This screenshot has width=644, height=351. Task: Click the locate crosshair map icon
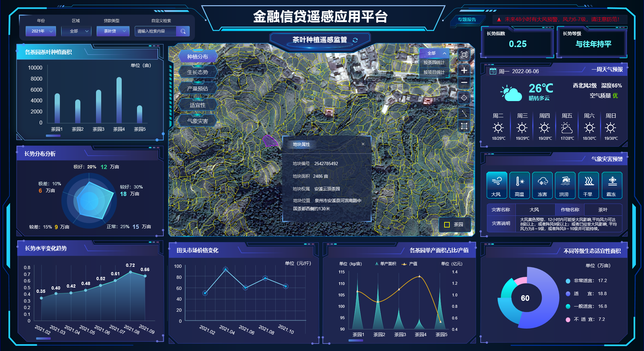(x=464, y=97)
